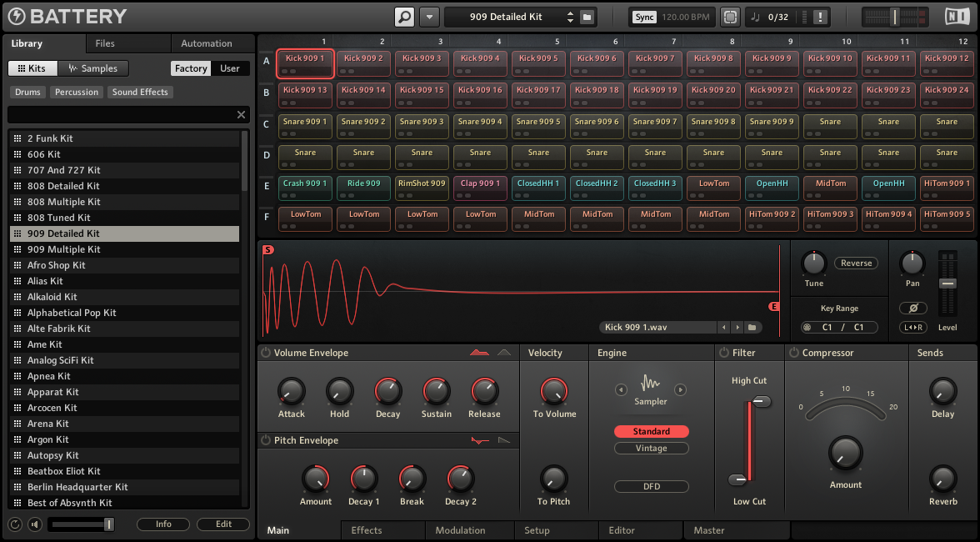
Task: Click the Pan knob
Action: (x=912, y=263)
